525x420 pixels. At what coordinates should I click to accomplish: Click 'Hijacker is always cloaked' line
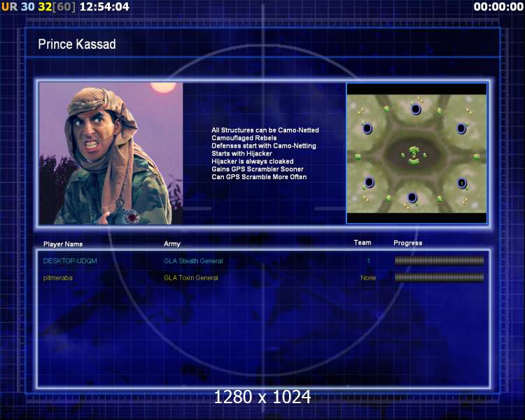(x=253, y=162)
